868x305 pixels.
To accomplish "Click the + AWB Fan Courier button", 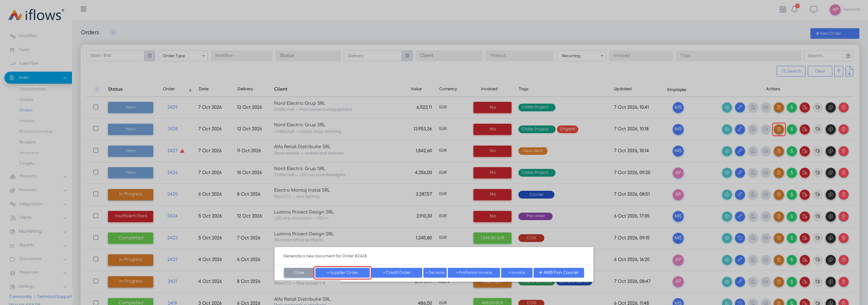I will coord(559,273).
